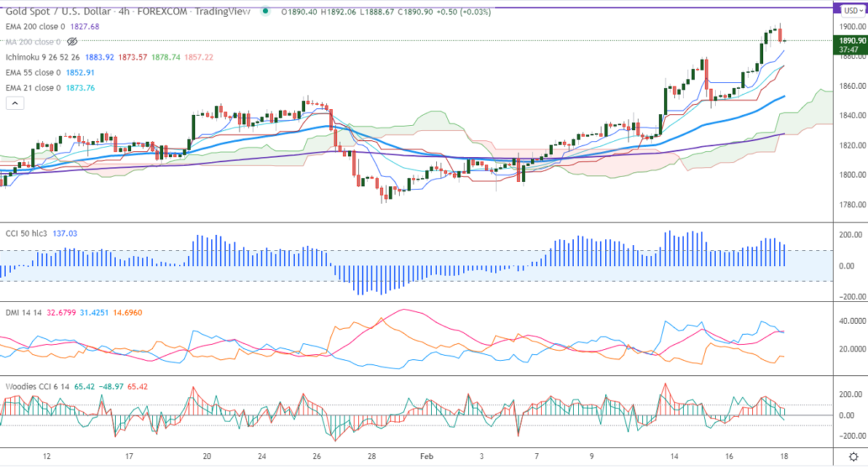This screenshot has width=868, height=467.
Task: Select the EMA 200 close indicator label
Action: 36,26
